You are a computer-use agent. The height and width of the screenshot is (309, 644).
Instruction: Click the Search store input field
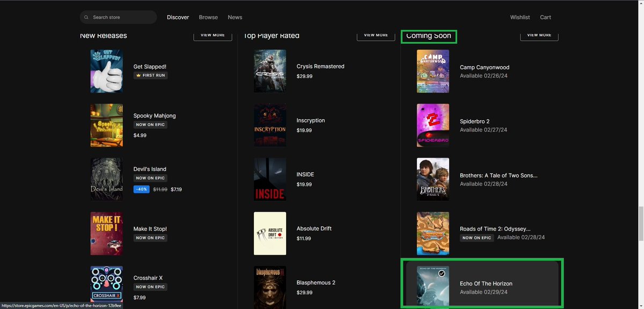(x=118, y=17)
